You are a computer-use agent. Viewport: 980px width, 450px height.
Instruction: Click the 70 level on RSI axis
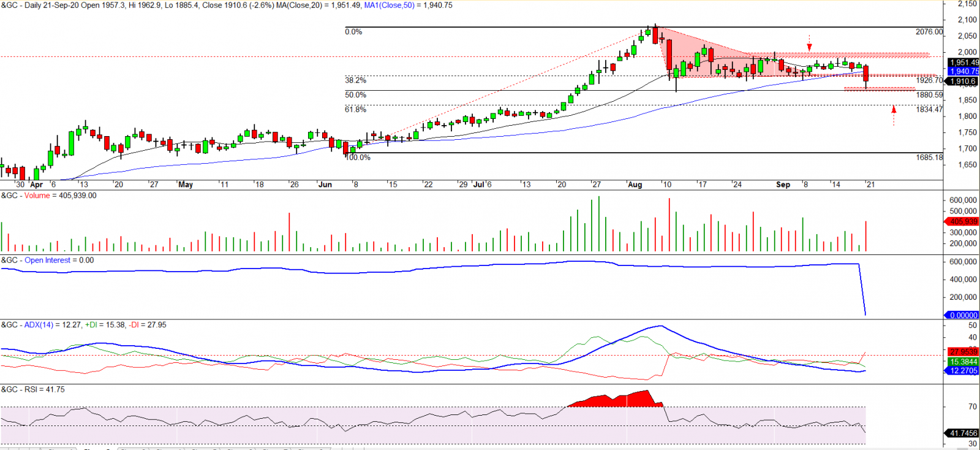click(x=973, y=407)
